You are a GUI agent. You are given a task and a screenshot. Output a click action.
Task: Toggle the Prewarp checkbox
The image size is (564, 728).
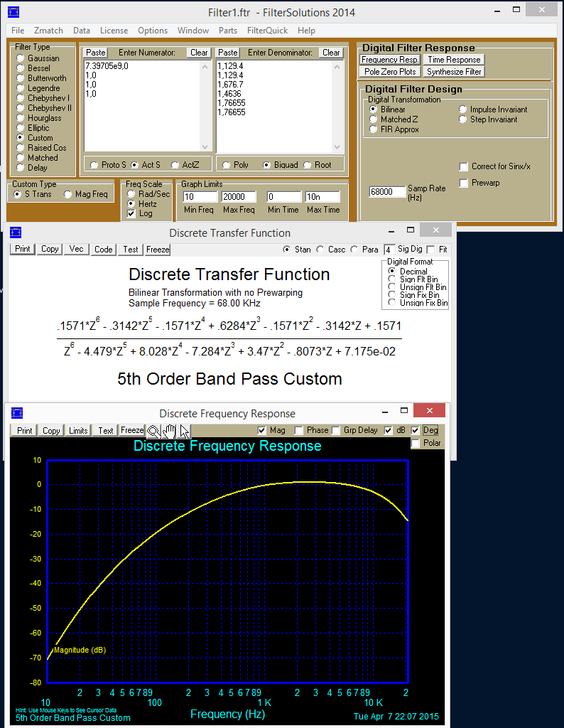[464, 183]
